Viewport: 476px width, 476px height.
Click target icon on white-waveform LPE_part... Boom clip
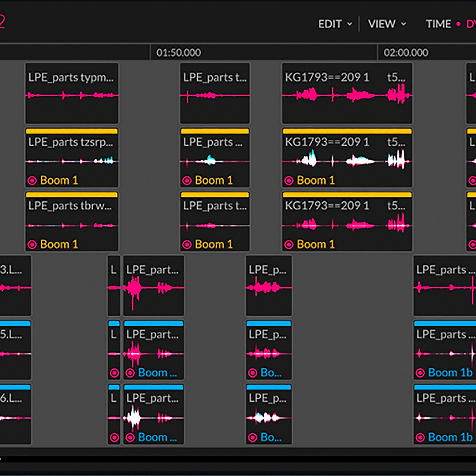130,438
